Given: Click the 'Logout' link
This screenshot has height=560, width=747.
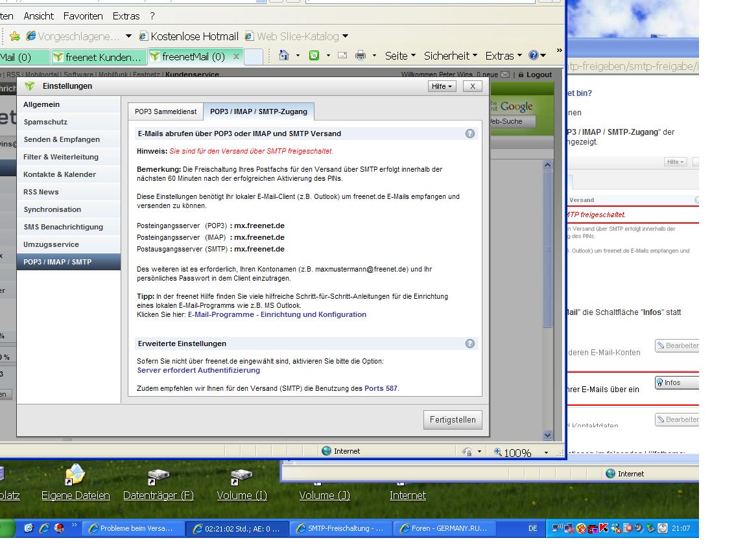Looking at the screenshot, I should coord(539,75).
